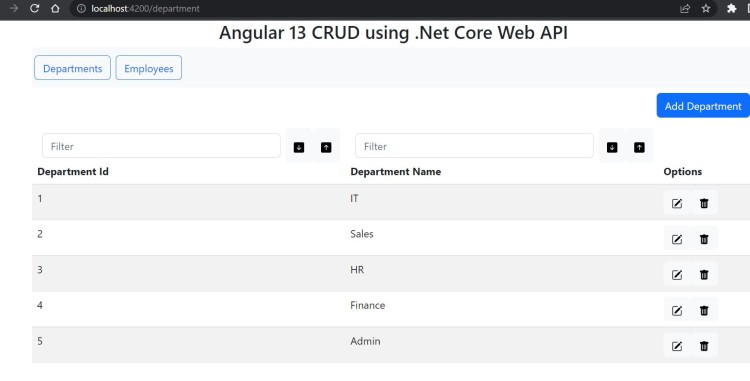Click department id cell 2

(x=40, y=234)
